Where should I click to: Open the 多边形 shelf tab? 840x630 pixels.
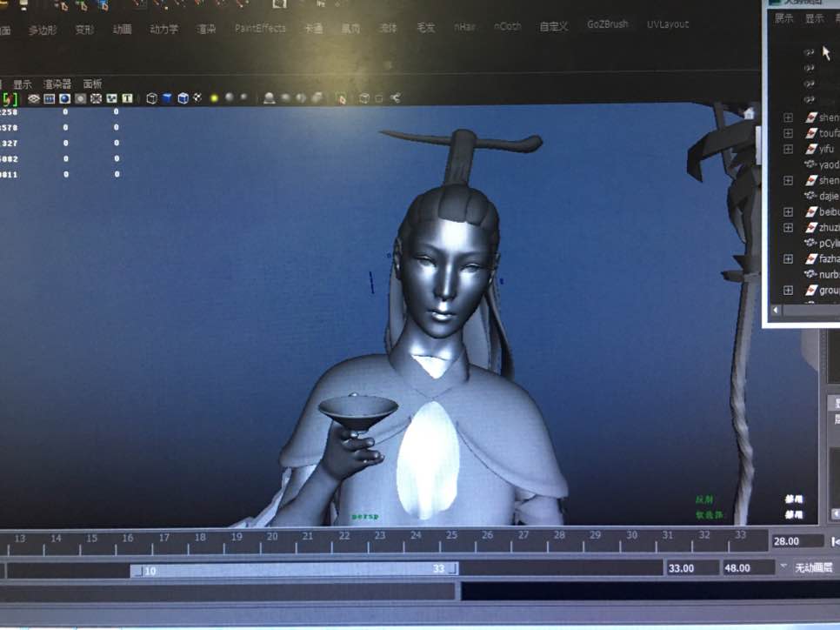point(43,30)
